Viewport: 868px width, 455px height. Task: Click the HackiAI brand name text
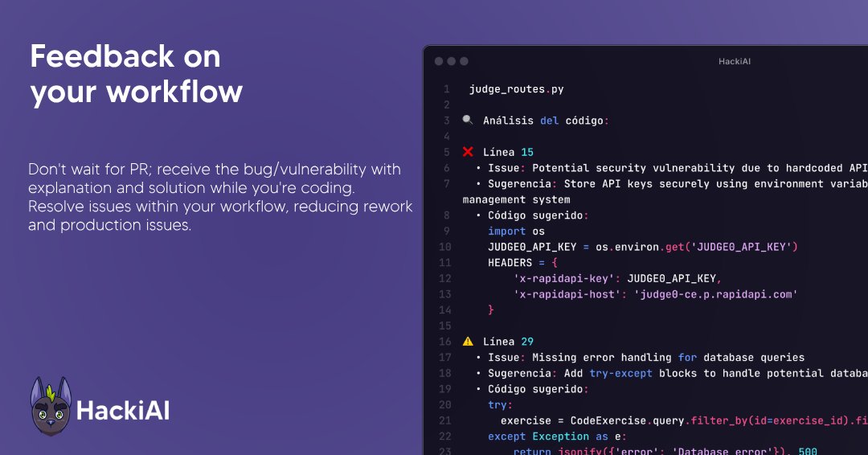tap(123, 410)
